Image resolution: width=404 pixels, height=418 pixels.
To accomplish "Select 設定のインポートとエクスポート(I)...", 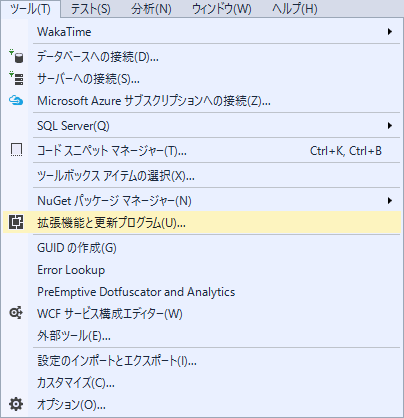I will (202, 361).
